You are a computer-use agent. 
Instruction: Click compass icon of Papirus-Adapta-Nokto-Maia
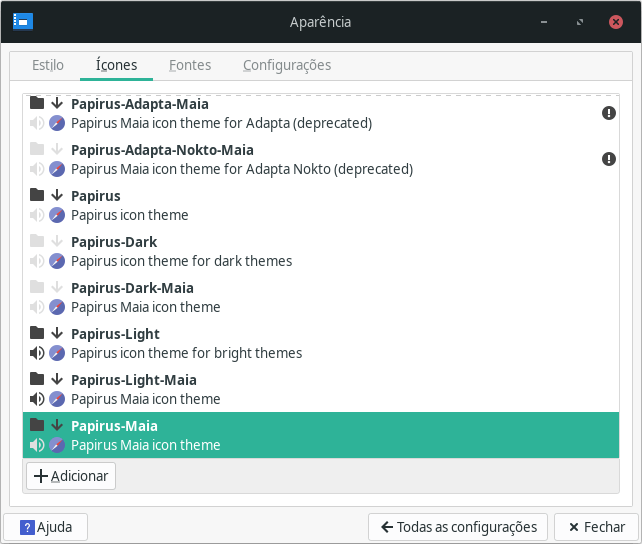point(57,169)
